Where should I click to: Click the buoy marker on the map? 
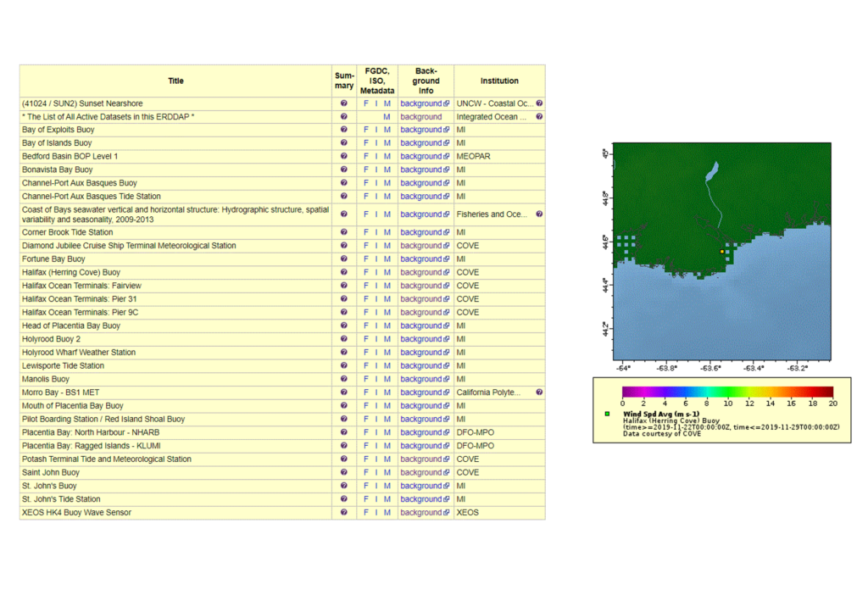coord(722,252)
